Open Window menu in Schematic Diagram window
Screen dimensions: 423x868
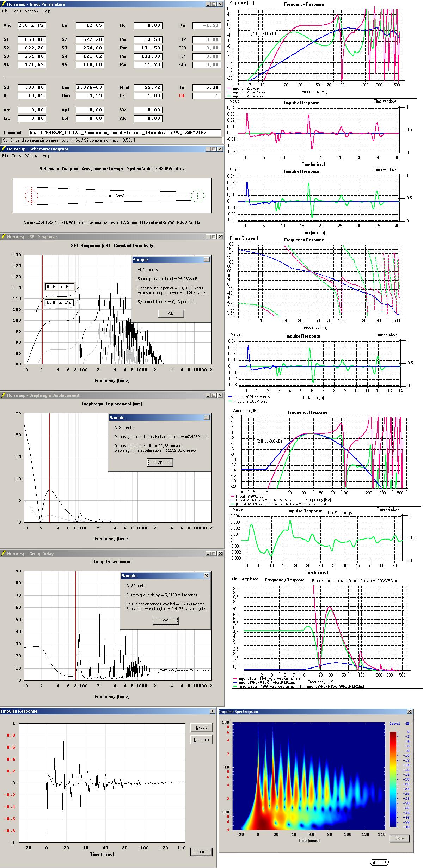coord(32,156)
